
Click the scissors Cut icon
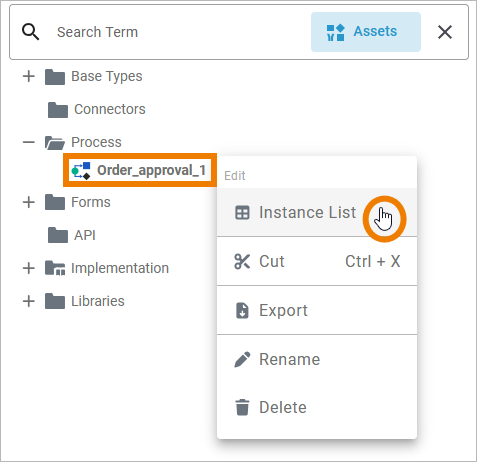pos(242,261)
